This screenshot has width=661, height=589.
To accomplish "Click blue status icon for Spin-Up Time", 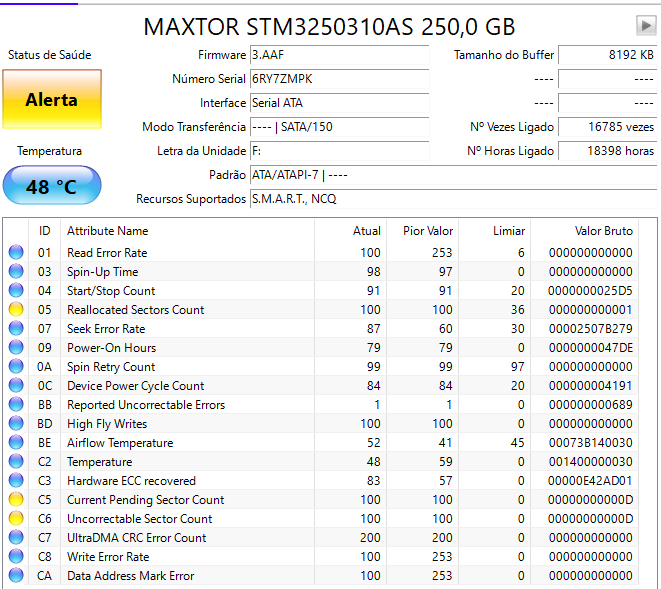I will tap(16, 271).
